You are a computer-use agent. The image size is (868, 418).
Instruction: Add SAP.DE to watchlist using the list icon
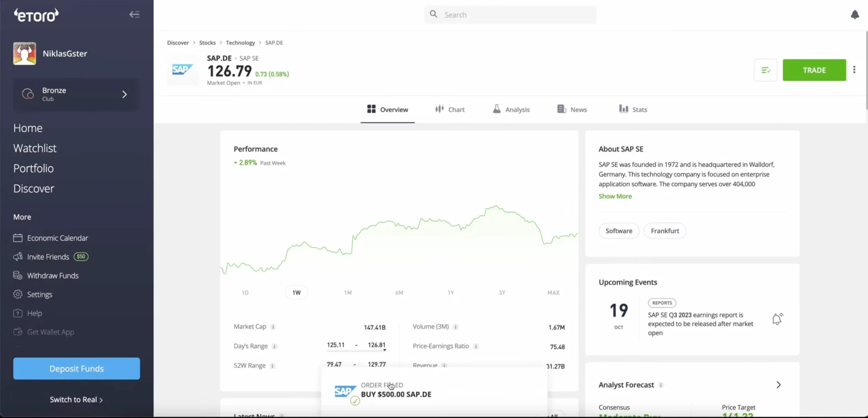point(765,70)
